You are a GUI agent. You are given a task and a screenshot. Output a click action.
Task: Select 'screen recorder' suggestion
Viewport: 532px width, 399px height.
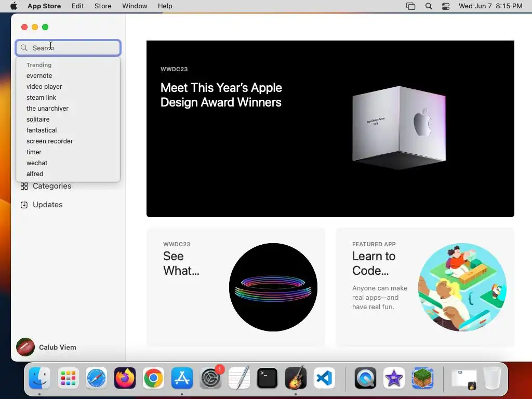click(49, 141)
